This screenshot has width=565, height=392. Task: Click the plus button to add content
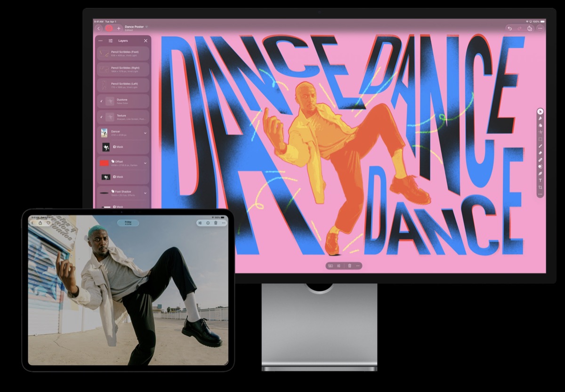coord(119,28)
